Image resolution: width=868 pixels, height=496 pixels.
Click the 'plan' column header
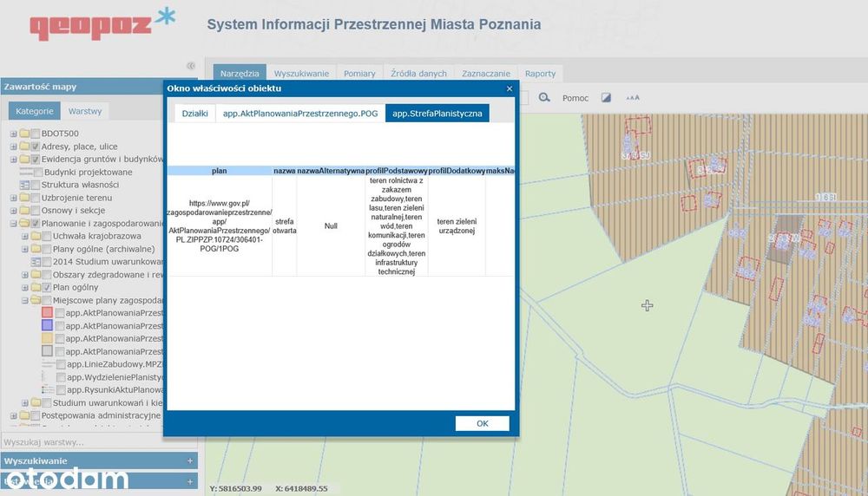click(x=220, y=171)
